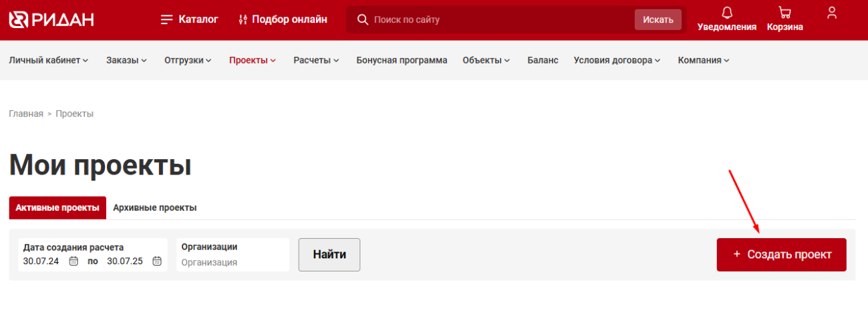This screenshot has height=321, width=868.
Task: Click the Искать search button
Action: [658, 20]
